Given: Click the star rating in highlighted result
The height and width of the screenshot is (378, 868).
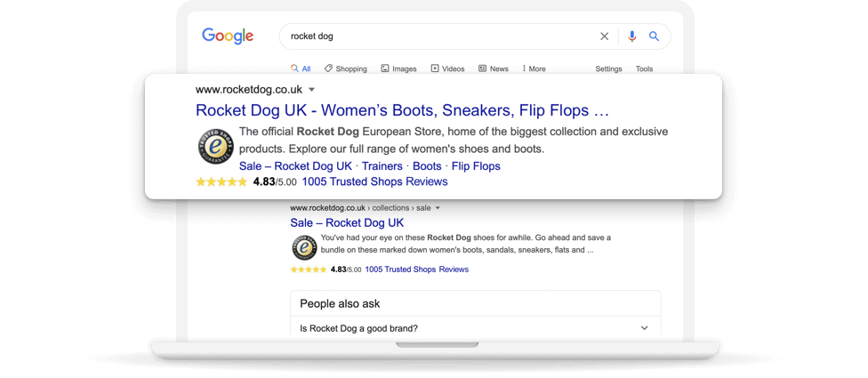Looking at the screenshot, I should (221, 181).
